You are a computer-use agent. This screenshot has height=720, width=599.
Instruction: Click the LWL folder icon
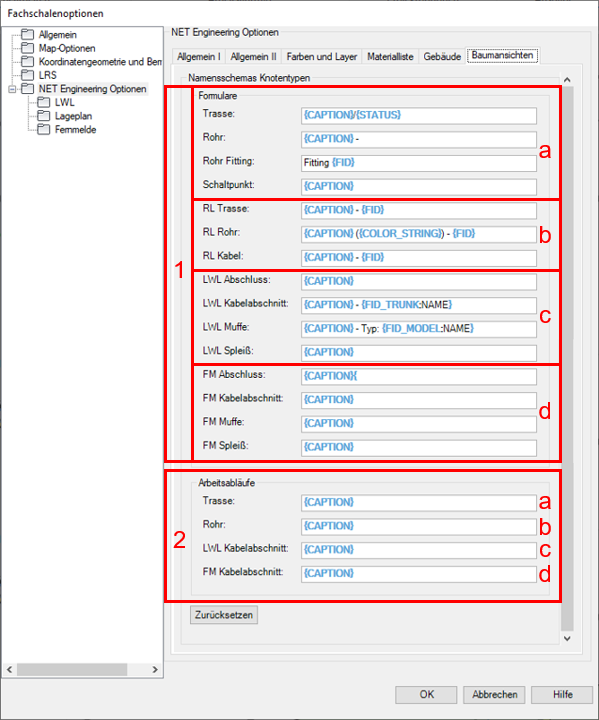click(44, 102)
